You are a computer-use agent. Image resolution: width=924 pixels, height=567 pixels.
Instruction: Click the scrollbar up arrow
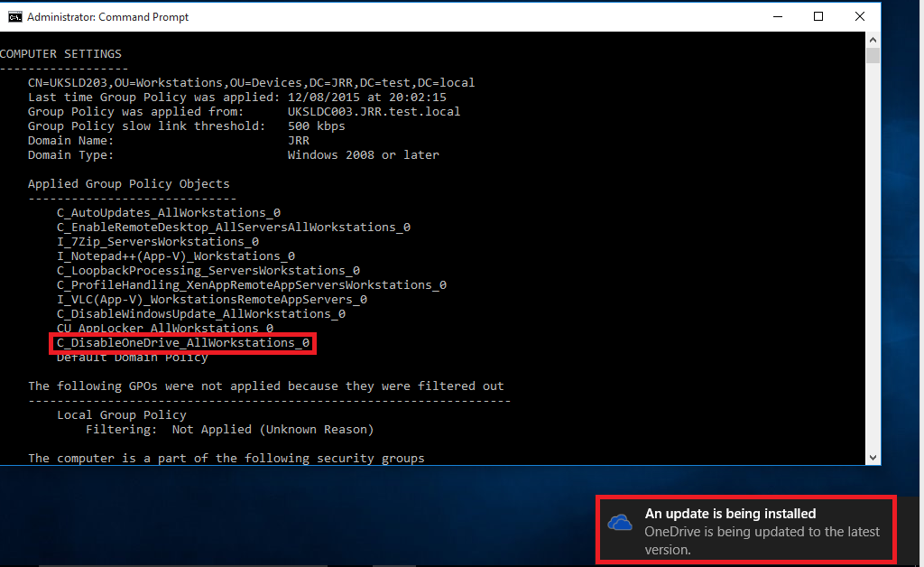click(873, 40)
